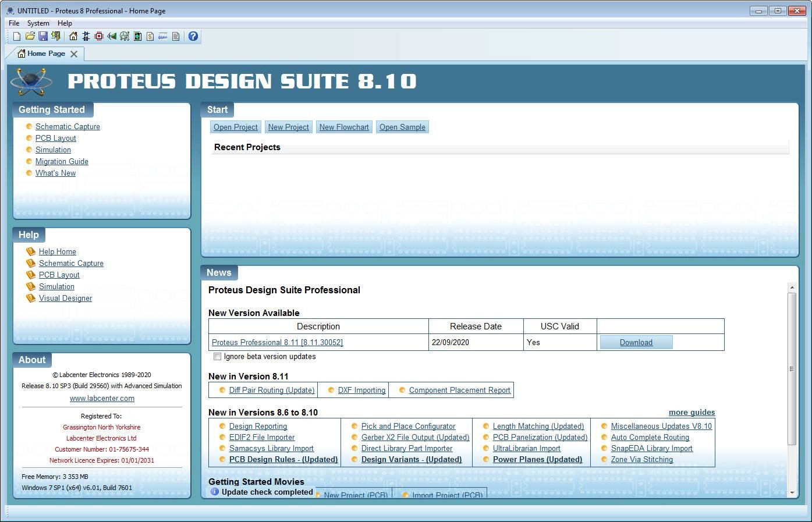Click the Save Project floppy icon
Image resolution: width=812 pixels, height=522 pixels.
(x=43, y=37)
